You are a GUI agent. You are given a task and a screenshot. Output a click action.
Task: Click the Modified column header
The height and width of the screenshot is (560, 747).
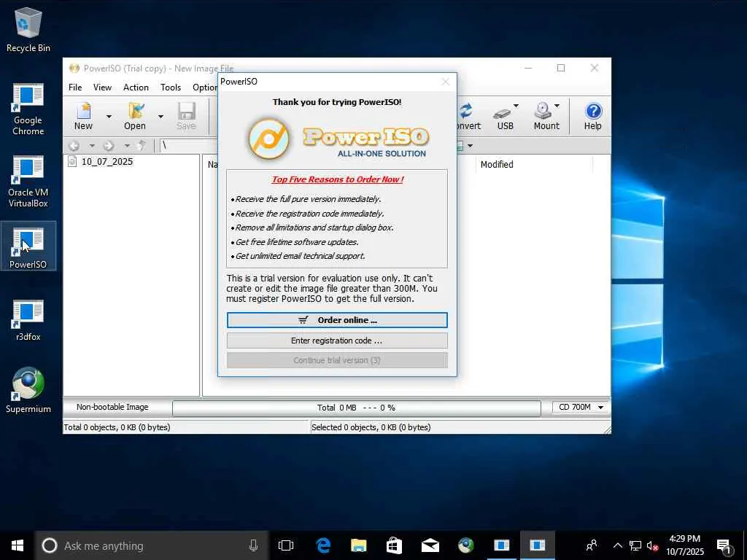[497, 164]
